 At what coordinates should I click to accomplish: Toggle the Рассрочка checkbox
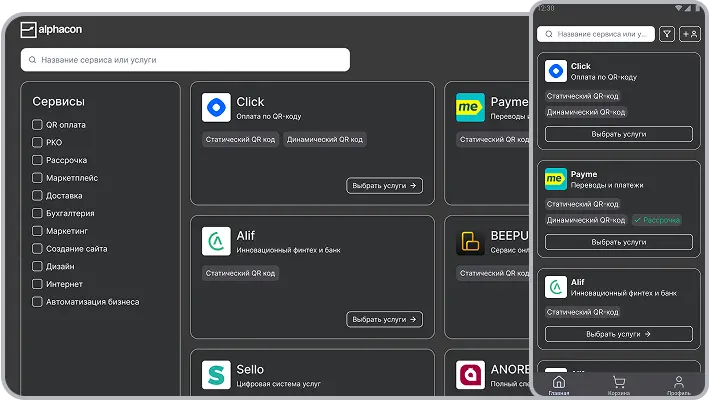[x=37, y=160]
